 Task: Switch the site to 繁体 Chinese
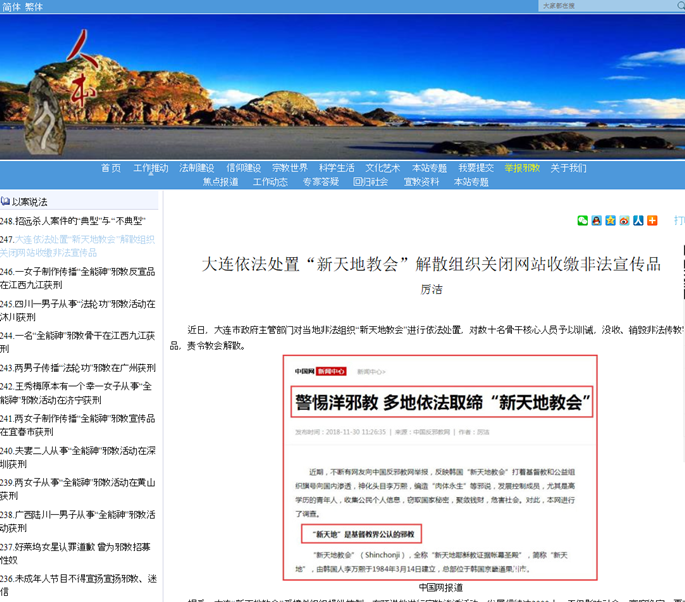point(34,7)
